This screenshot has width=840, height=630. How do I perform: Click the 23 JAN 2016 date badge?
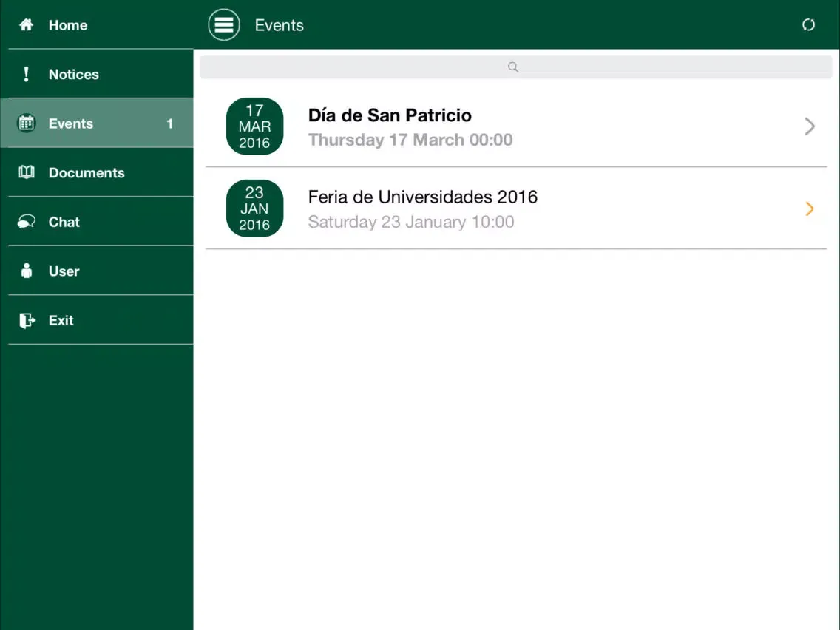pyautogui.click(x=254, y=209)
